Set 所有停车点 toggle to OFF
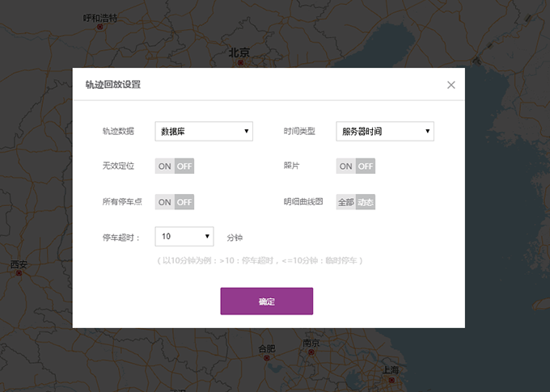Screen dimensions: 550x392 tap(185, 202)
